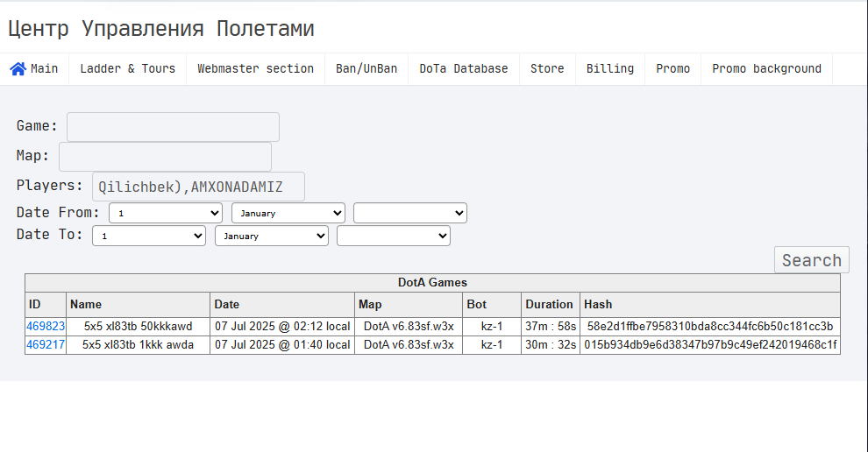Open the Date To month dropdown
Viewport: 868px width, 452px height.
tap(272, 236)
